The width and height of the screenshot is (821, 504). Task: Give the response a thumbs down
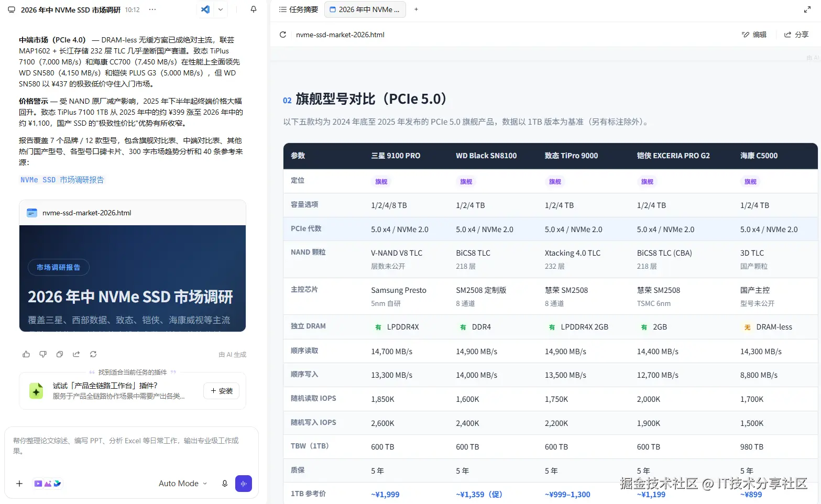[x=43, y=354]
